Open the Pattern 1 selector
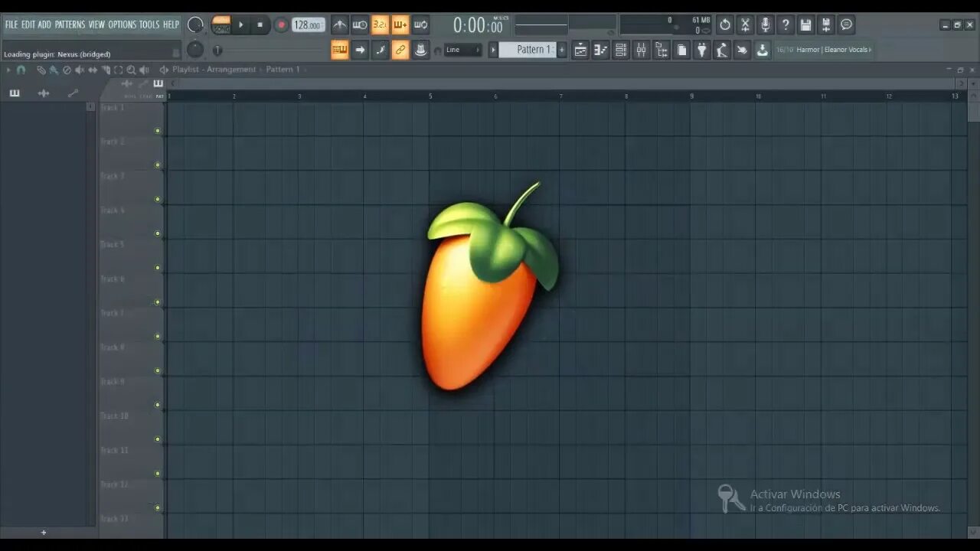This screenshot has height=551, width=980. pyautogui.click(x=528, y=50)
